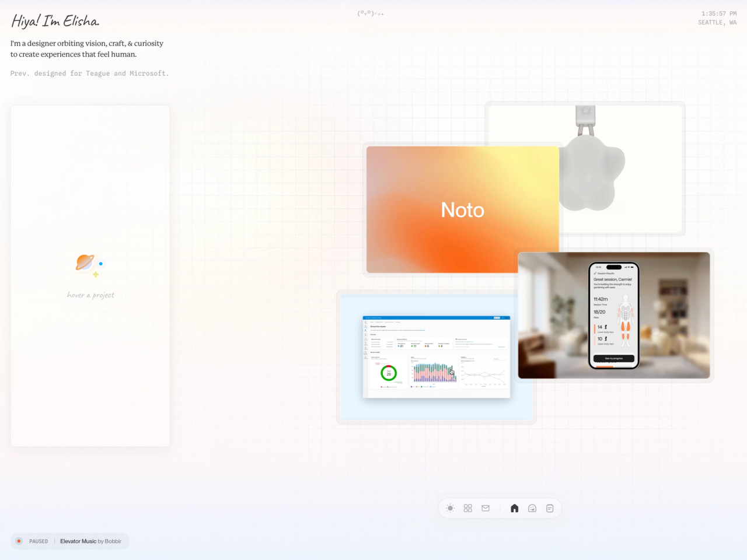Click the Elevator Music track title
Viewport: 747px width, 560px height.
pyautogui.click(x=78, y=541)
